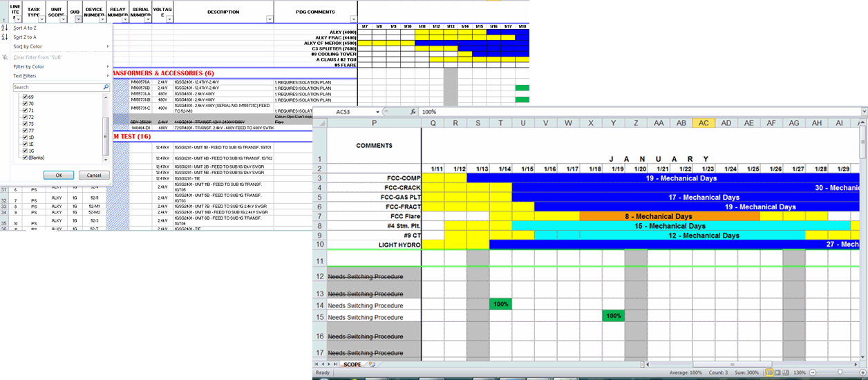Click the zoom slider handle
This screenshot has width=868, height=380.
(840, 373)
